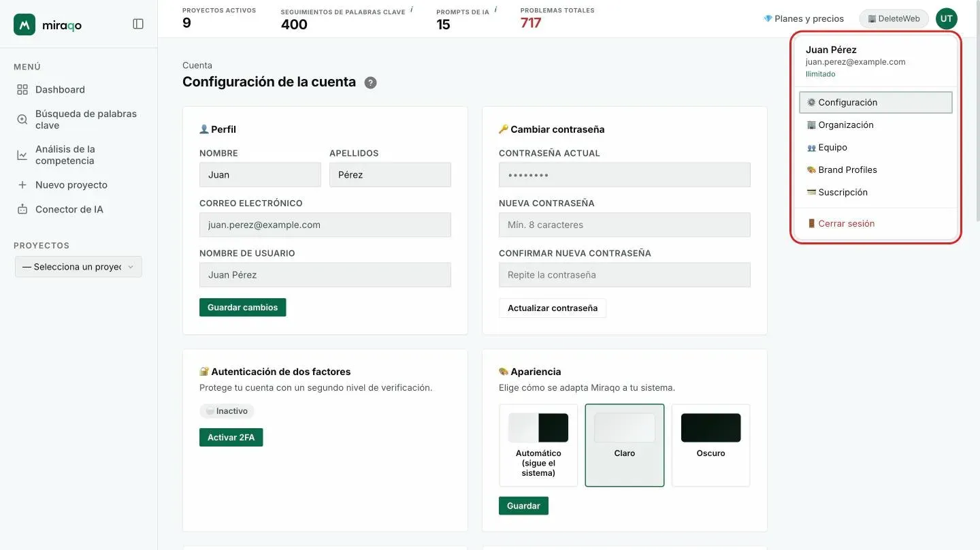Focus the Correo electrónico input field
The height and width of the screenshot is (550, 980).
point(325,225)
